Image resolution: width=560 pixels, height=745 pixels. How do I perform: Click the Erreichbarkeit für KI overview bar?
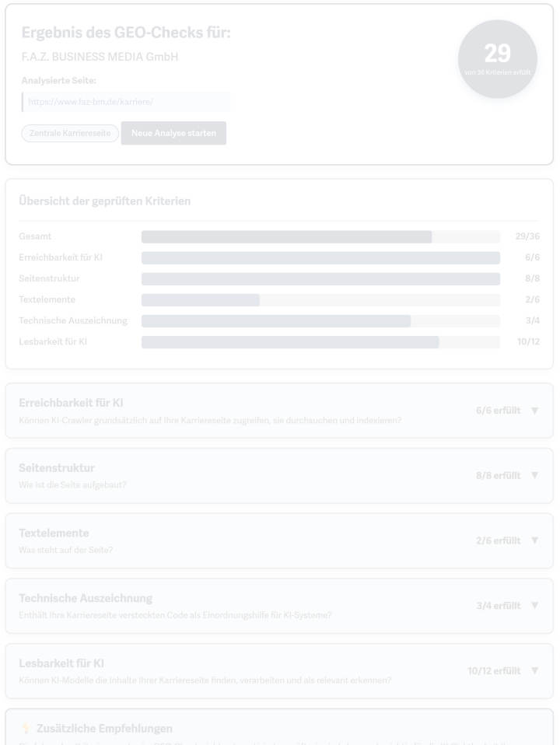click(x=320, y=257)
